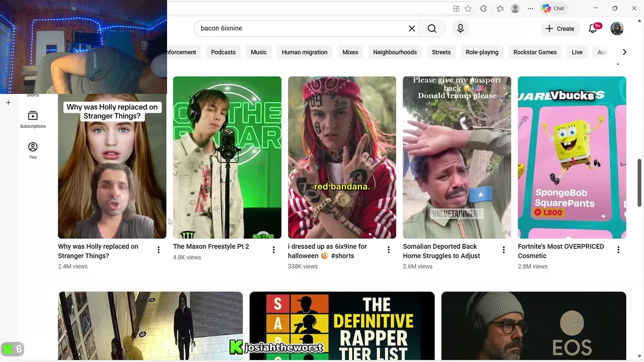Open the You section in the sidebar
The width and height of the screenshot is (644, 362).
33,150
